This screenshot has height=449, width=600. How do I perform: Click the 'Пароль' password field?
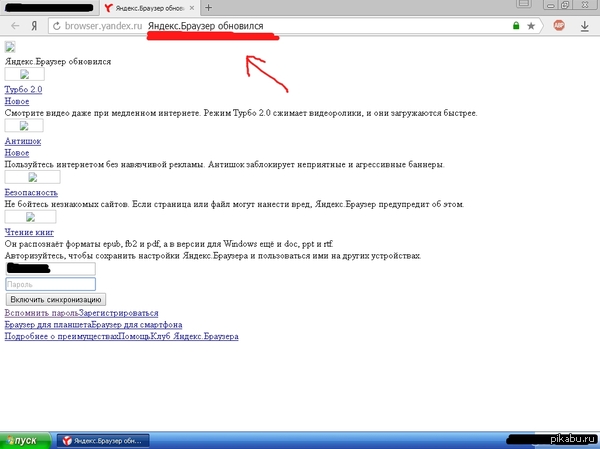(x=50, y=284)
